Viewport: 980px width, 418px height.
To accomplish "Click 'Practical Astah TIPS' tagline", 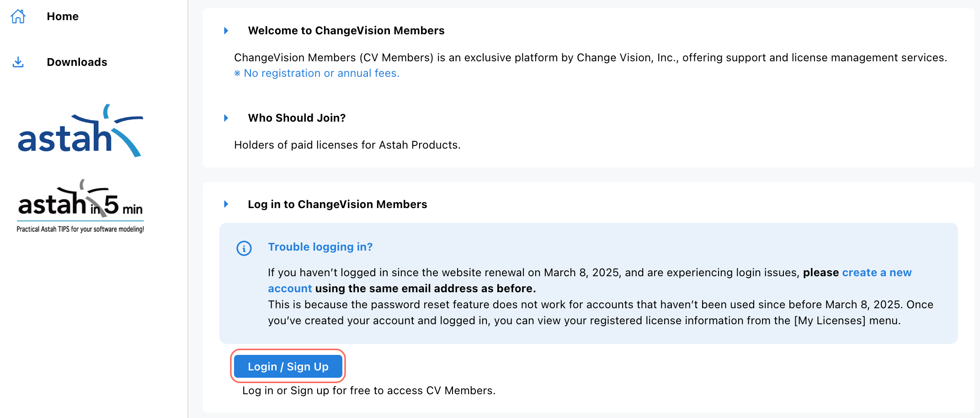I will pyautogui.click(x=80, y=229).
